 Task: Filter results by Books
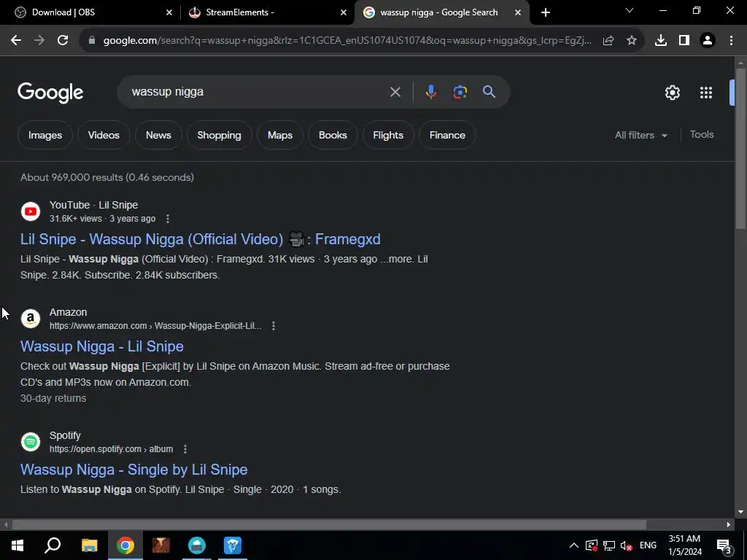pos(333,135)
